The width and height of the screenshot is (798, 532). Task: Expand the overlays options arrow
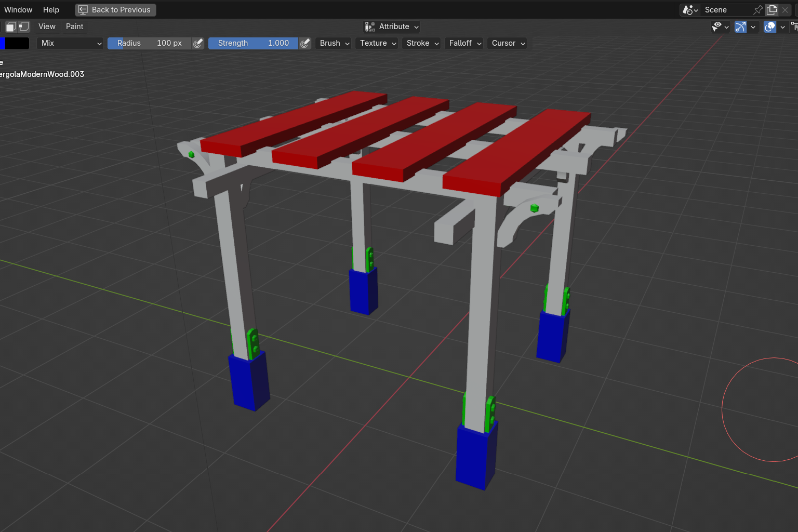[782, 26]
